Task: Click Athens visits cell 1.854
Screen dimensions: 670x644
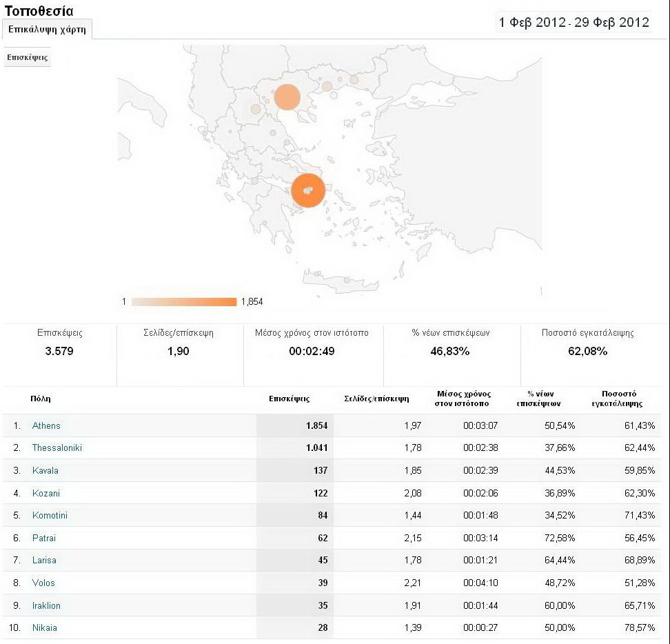Action: [316, 425]
